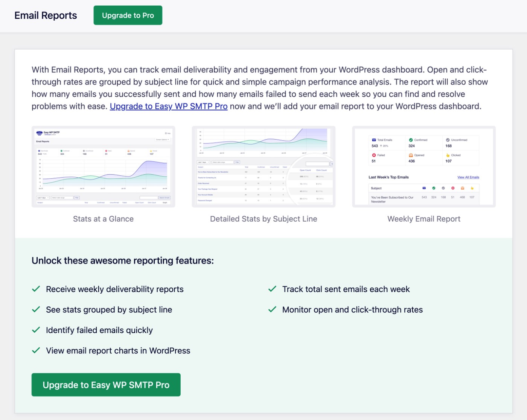Select the Track total sent emails each week text
Viewport: 527px width, 420px height.
pyautogui.click(x=346, y=289)
